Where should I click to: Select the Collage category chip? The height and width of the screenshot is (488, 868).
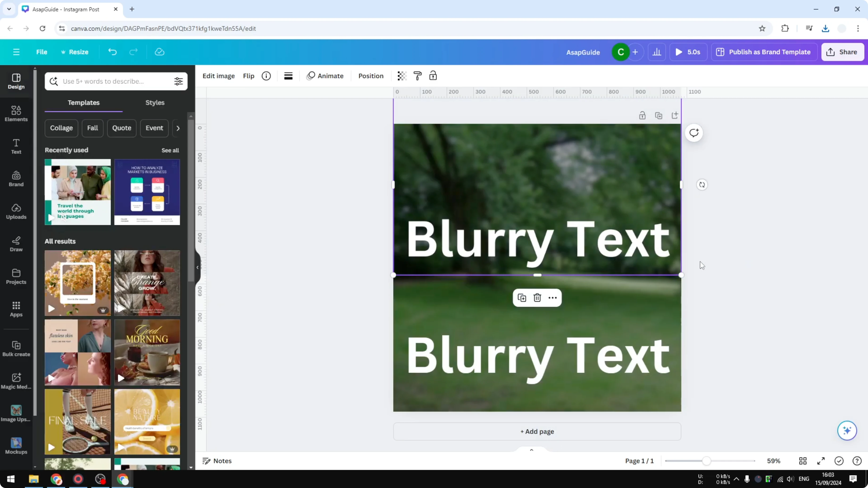61,128
